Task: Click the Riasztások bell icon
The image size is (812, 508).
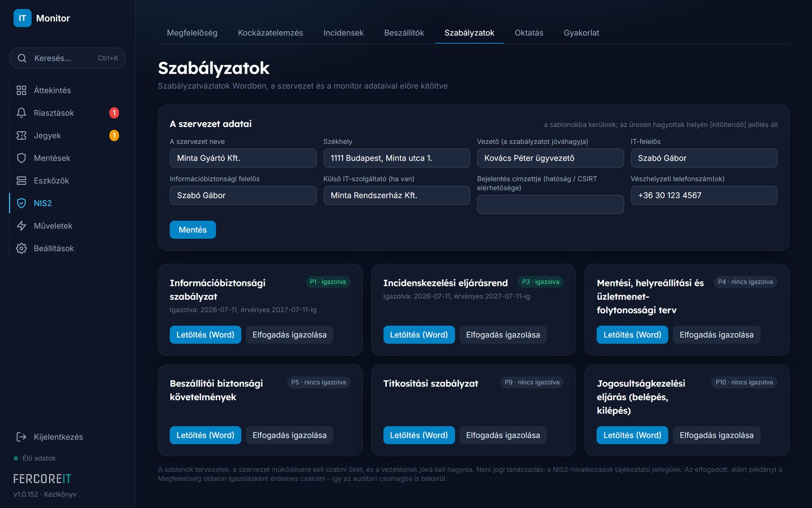Action: 21,113
